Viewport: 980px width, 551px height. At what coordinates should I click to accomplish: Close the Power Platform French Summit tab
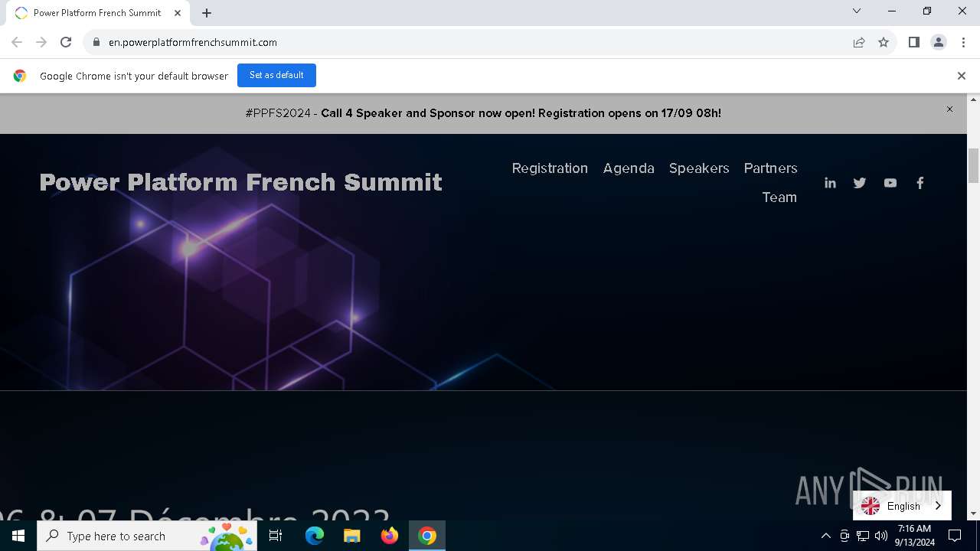point(178,13)
